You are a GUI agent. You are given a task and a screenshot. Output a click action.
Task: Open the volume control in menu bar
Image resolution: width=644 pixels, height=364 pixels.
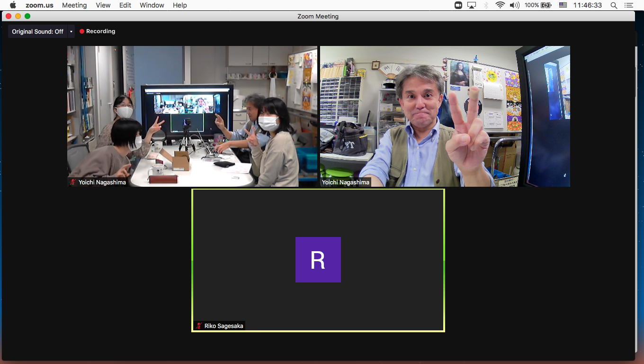point(515,5)
